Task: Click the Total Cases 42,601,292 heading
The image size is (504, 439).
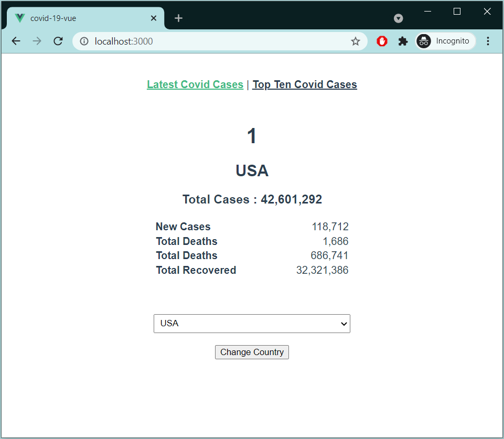Action: (x=252, y=199)
